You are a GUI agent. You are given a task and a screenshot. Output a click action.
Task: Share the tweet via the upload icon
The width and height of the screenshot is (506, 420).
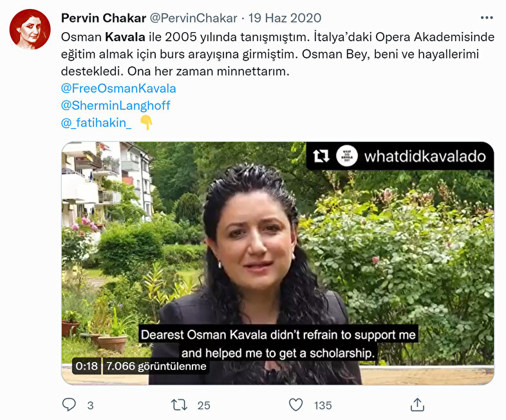417,405
